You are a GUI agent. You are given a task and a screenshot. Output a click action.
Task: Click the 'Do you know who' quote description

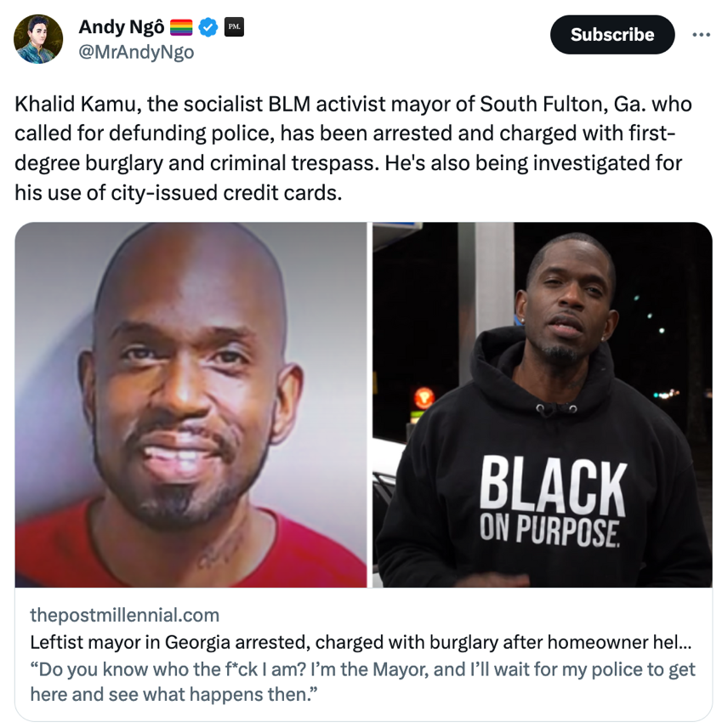pyautogui.click(x=362, y=681)
